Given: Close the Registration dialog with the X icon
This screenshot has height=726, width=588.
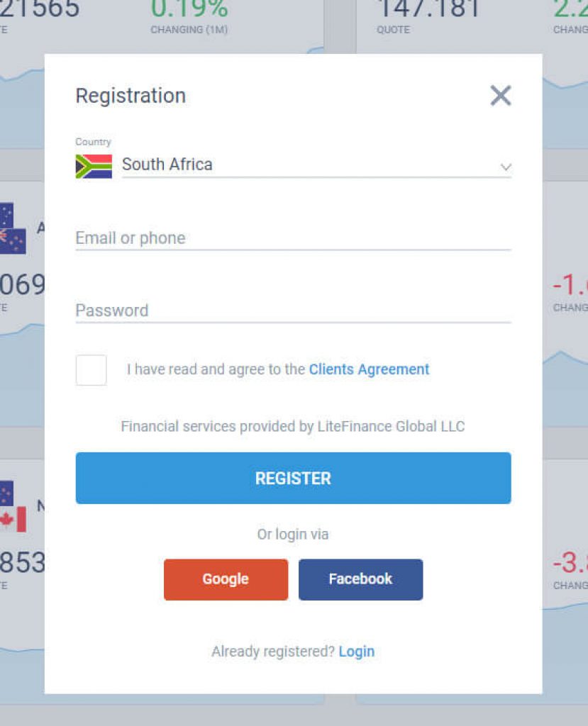Looking at the screenshot, I should 501,95.
